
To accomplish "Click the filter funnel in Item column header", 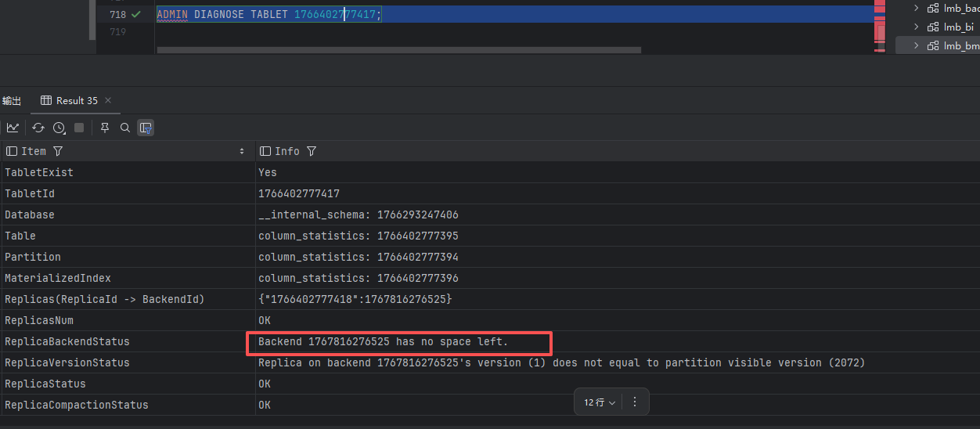I will 58,151.
